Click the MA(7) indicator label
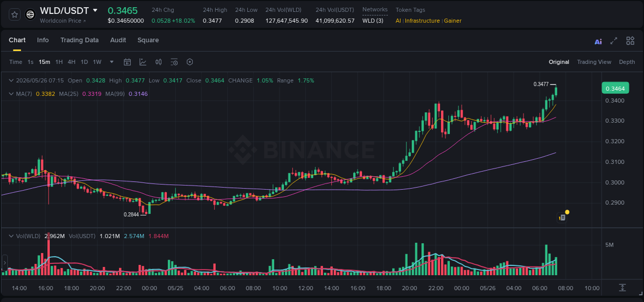 24,94
